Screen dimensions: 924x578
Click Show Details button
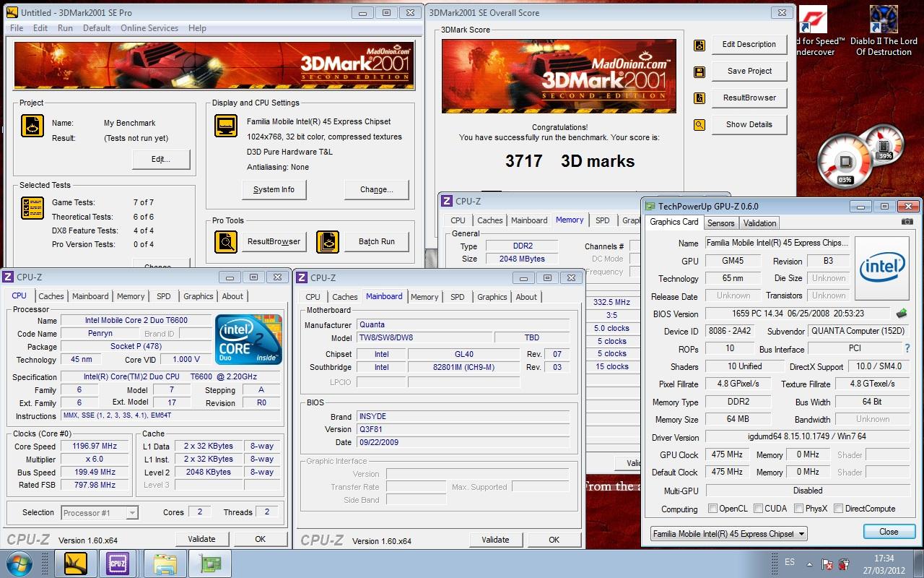[x=749, y=124]
